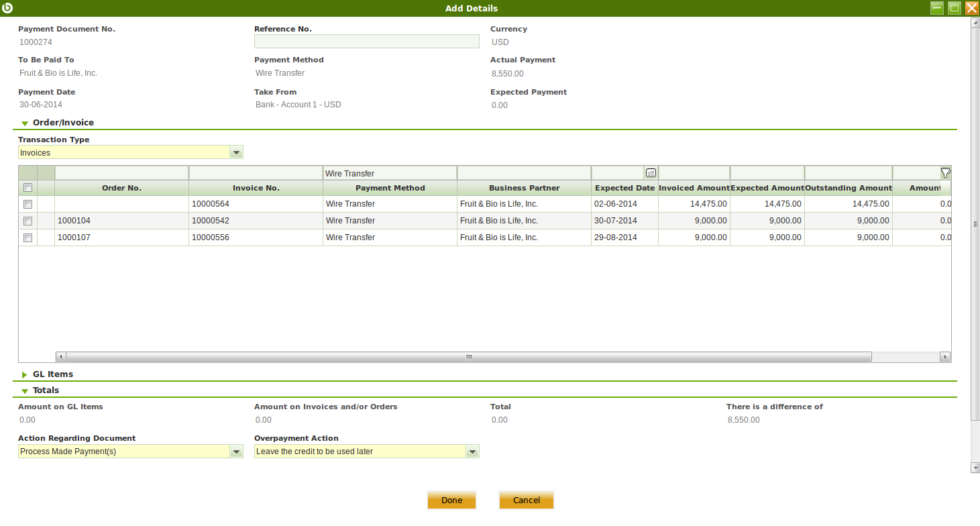Click the Openbravo logo icon in title bar
The height and width of the screenshot is (526, 980).
point(8,8)
